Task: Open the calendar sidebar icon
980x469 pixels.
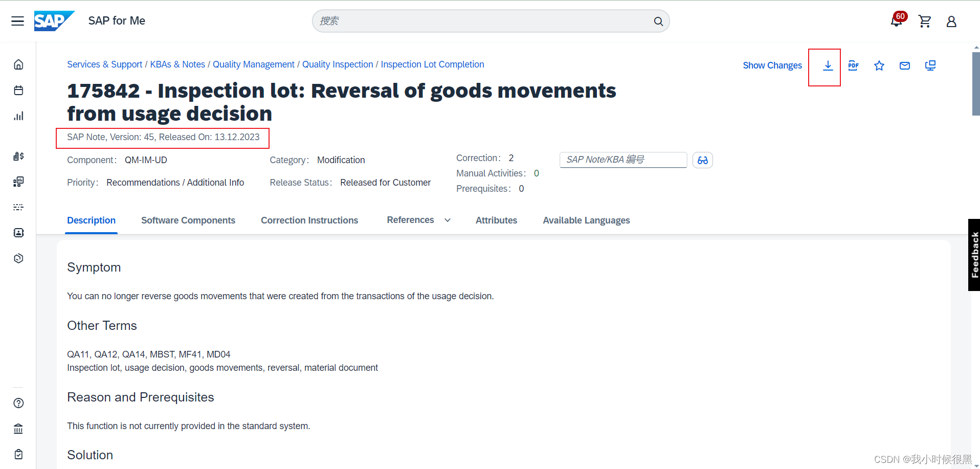Action: 18,91
